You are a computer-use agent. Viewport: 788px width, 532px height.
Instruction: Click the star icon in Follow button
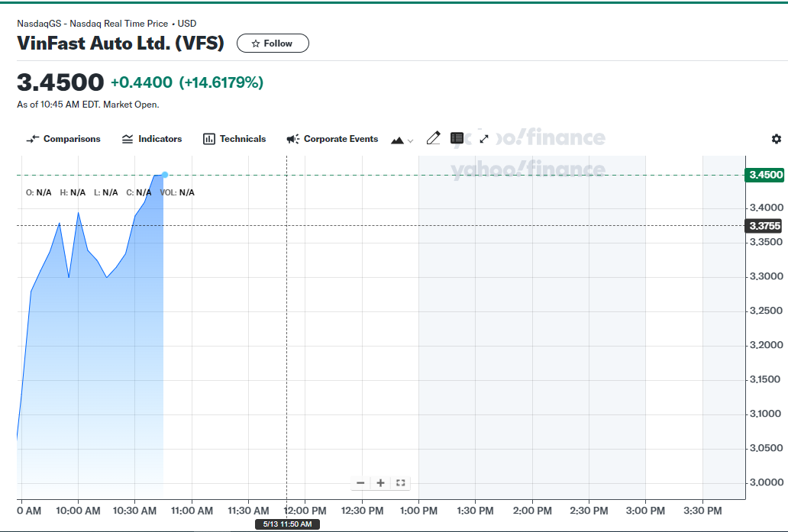(x=256, y=44)
